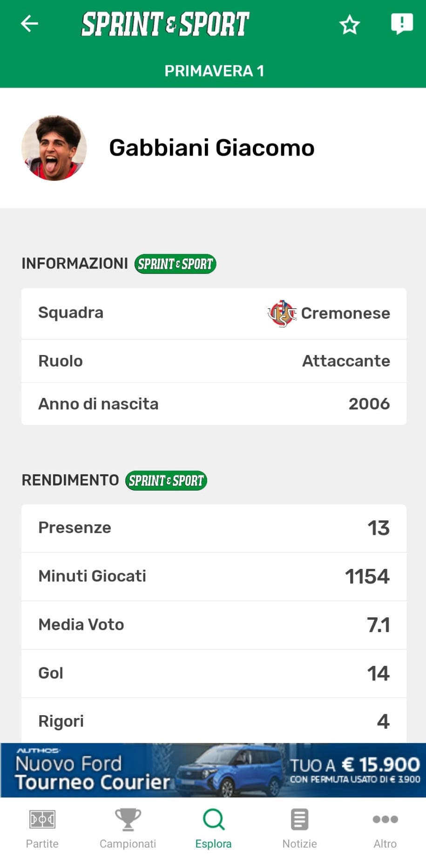The height and width of the screenshot is (868, 426).
Task: Tap the Primavera 1 league title
Action: point(214,71)
